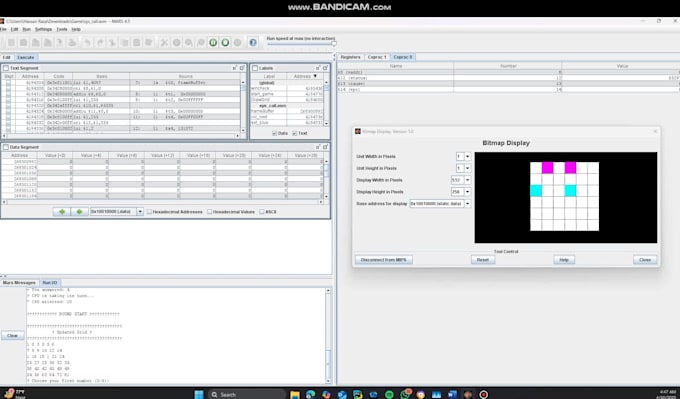
Task: Show previous data segment addresses (left green arrow)
Action: [x=62, y=212]
